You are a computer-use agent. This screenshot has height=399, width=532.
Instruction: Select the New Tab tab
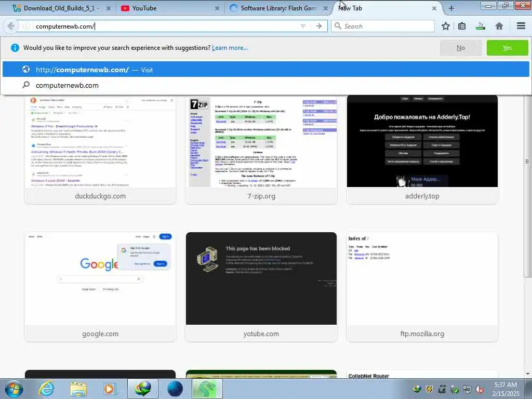click(x=387, y=8)
